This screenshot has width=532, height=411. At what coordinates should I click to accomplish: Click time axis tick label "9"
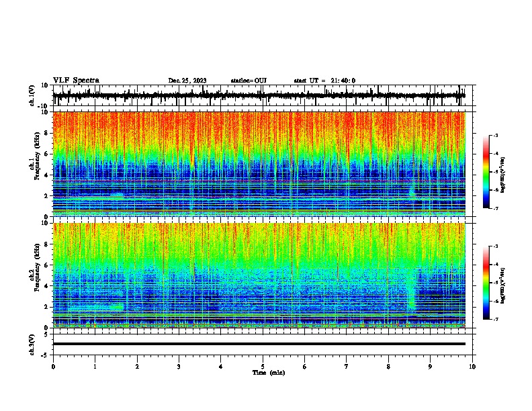tap(430, 367)
